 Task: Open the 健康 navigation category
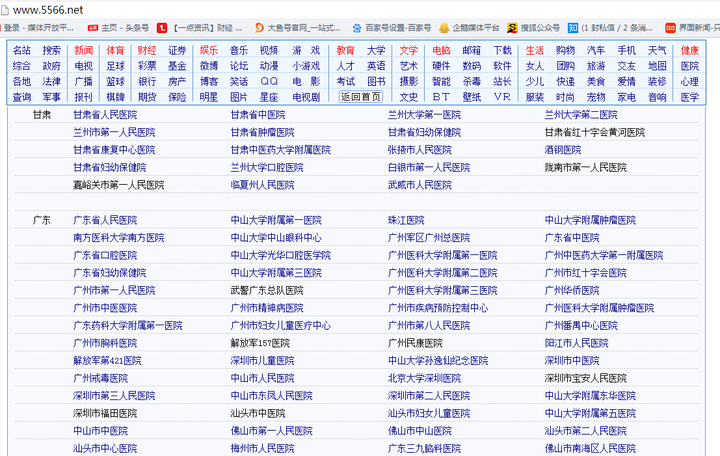(690, 50)
